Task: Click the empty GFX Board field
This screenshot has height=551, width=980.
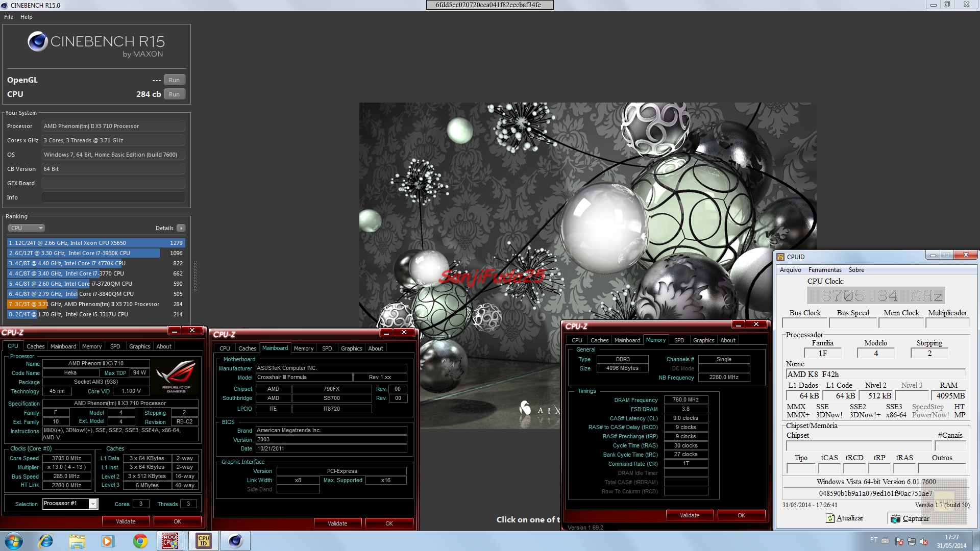Action: [113, 183]
